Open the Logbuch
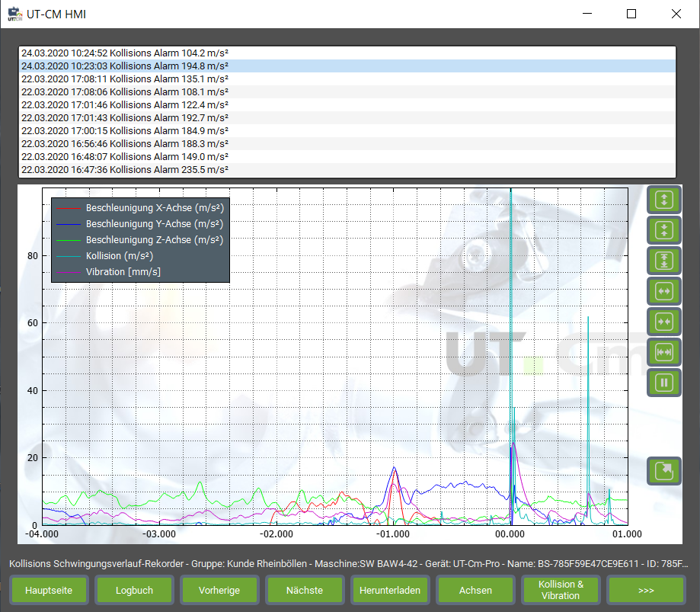The width and height of the screenshot is (700, 612). pyautogui.click(x=134, y=590)
